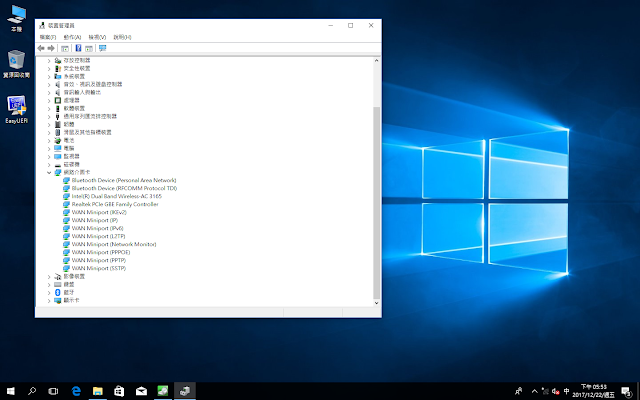Image resolution: width=640 pixels, height=400 pixels.
Task: Click the USB icon of 通用序列匯流排控制器
Action: click(58, 116)
